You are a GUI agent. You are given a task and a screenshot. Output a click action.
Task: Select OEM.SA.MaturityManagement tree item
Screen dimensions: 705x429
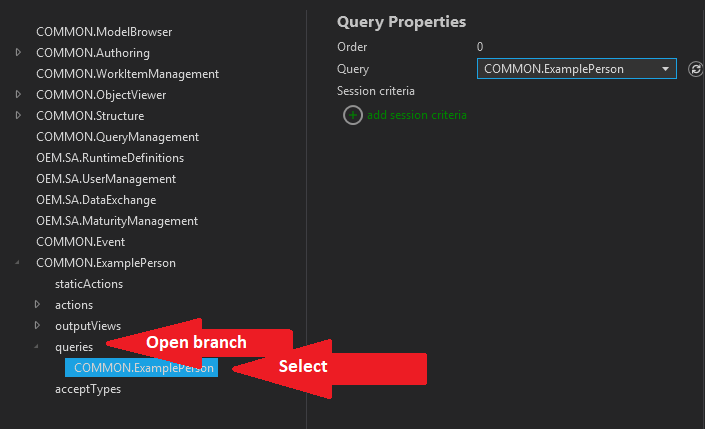(x=117, y=221)
